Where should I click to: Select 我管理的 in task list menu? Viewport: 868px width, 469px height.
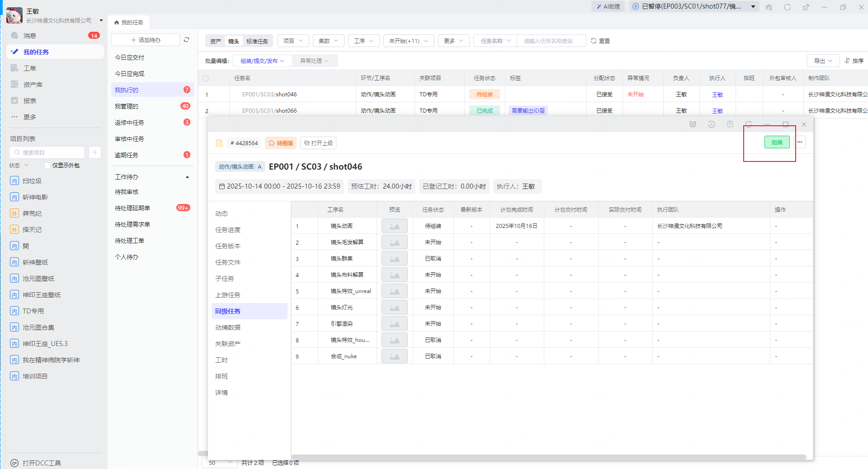coord(127,106)
